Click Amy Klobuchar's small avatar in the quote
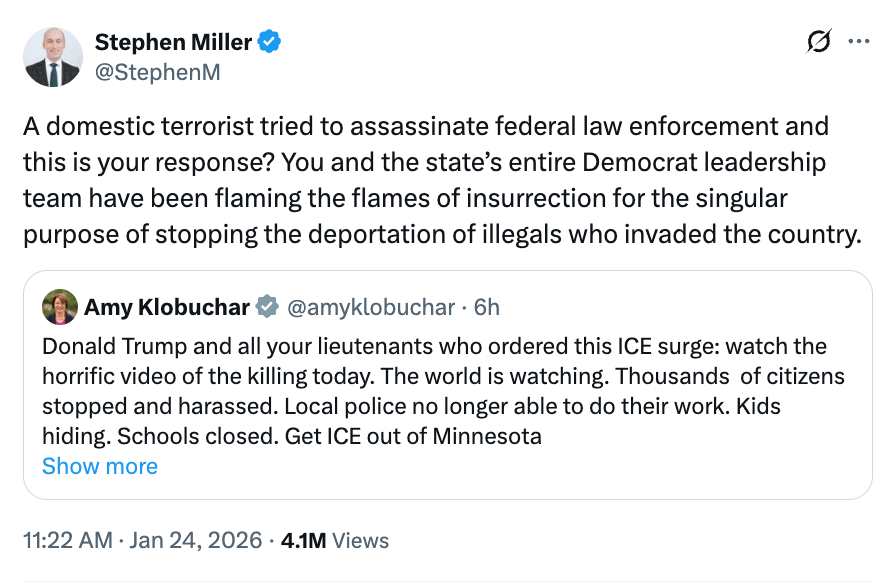 pos(60,307)
